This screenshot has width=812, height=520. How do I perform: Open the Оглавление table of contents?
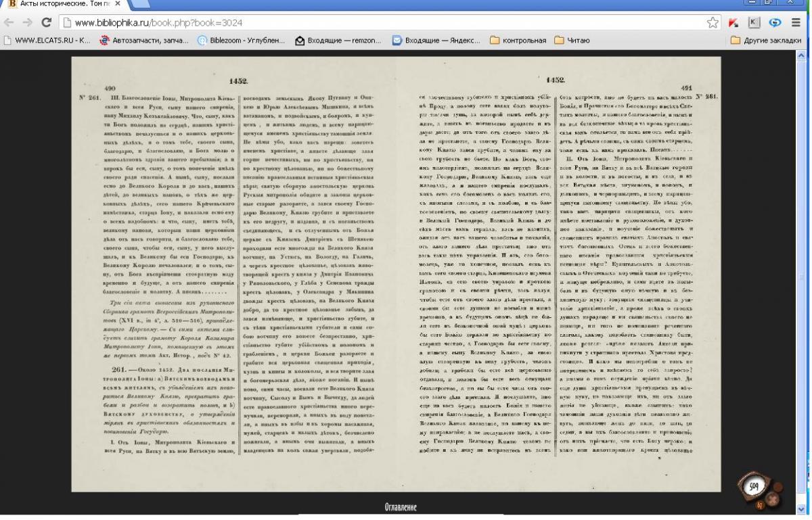(x=399, y=506)
